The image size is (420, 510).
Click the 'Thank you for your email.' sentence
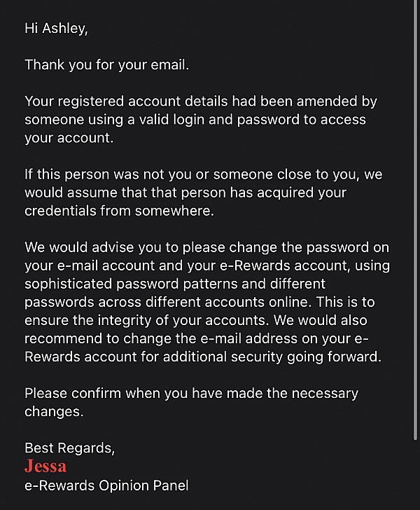click(107, 64)
